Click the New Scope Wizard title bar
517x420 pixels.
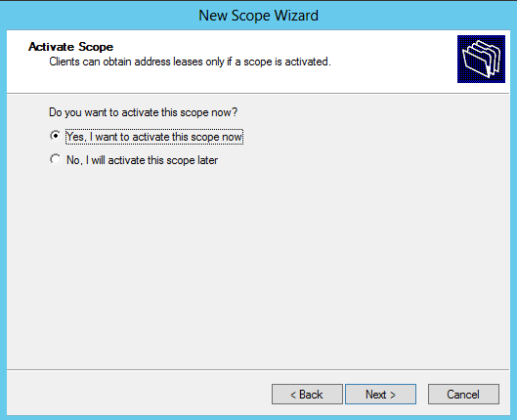click(x=258, y=16)
